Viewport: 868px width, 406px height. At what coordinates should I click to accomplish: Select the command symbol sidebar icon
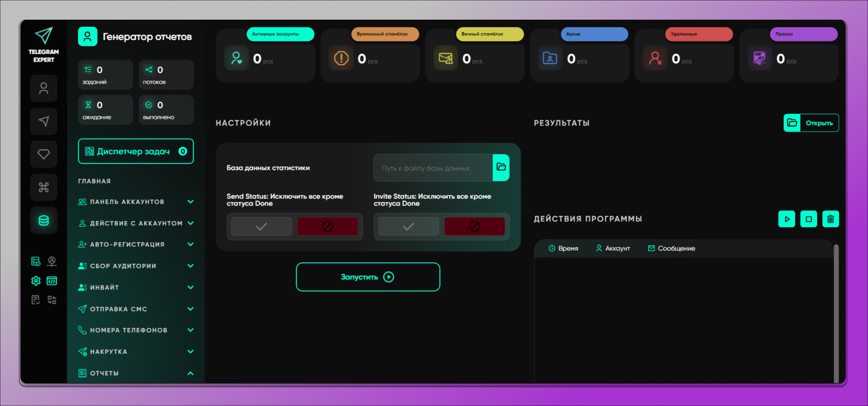point(43,187)
